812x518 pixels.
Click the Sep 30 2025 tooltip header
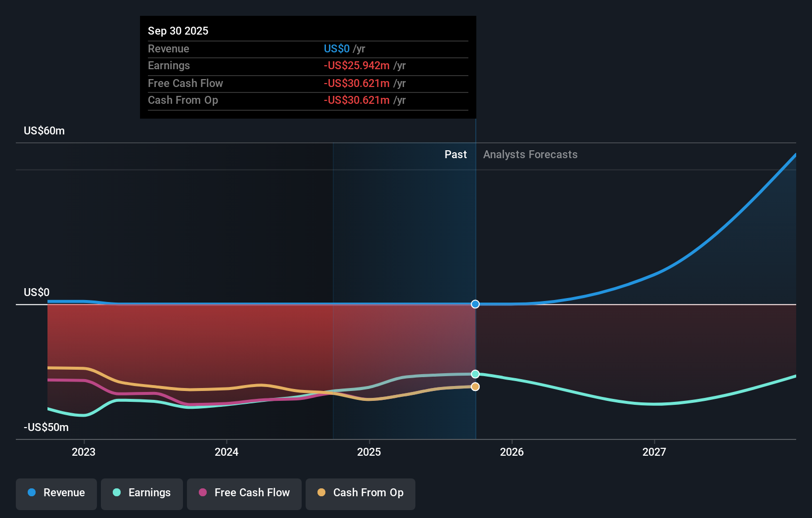[x=178, y=30]
